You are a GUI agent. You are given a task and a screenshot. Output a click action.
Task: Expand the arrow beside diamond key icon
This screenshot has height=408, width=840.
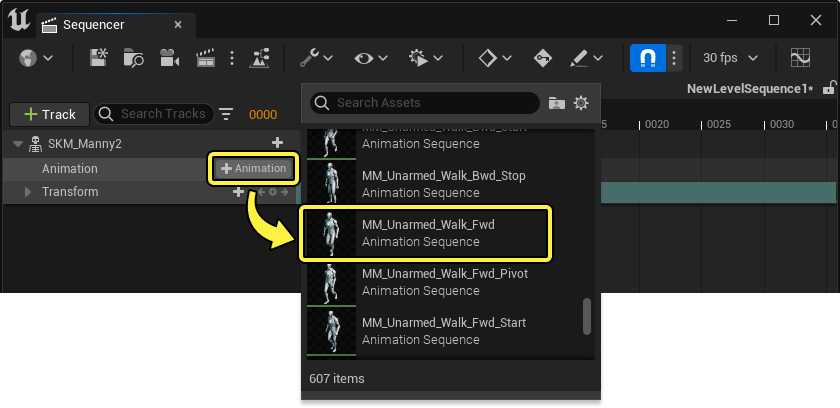point(507,58)
